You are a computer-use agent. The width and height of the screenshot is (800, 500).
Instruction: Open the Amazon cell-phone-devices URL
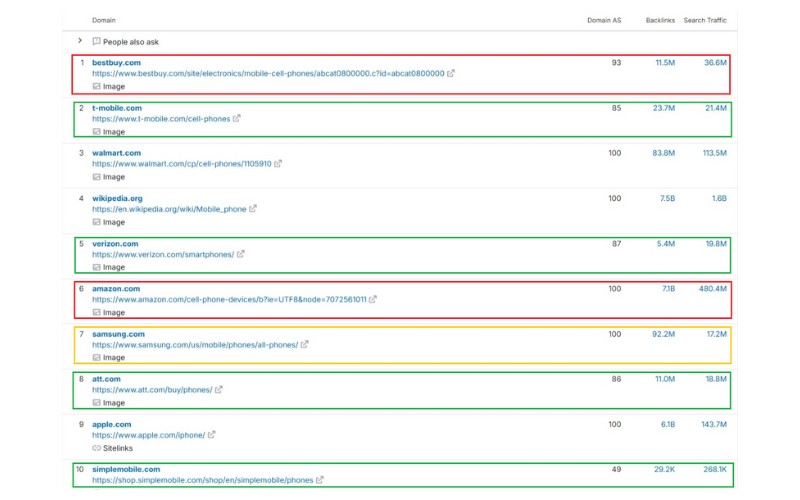(229, 299)
